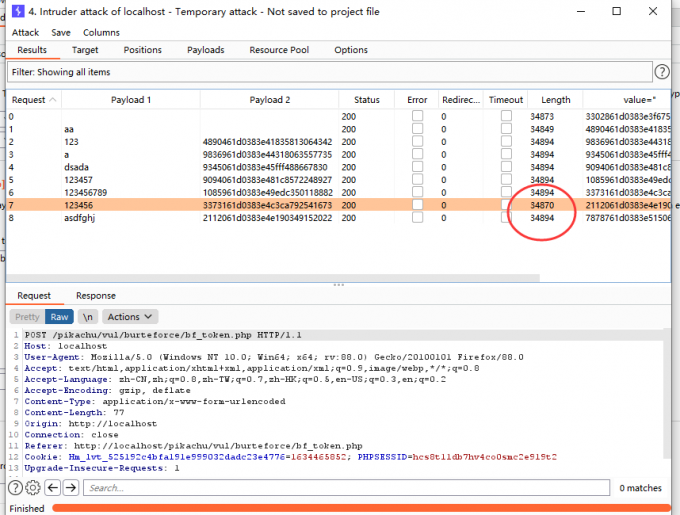Toggle Error checkbox in request 2 row

(417, 141)
